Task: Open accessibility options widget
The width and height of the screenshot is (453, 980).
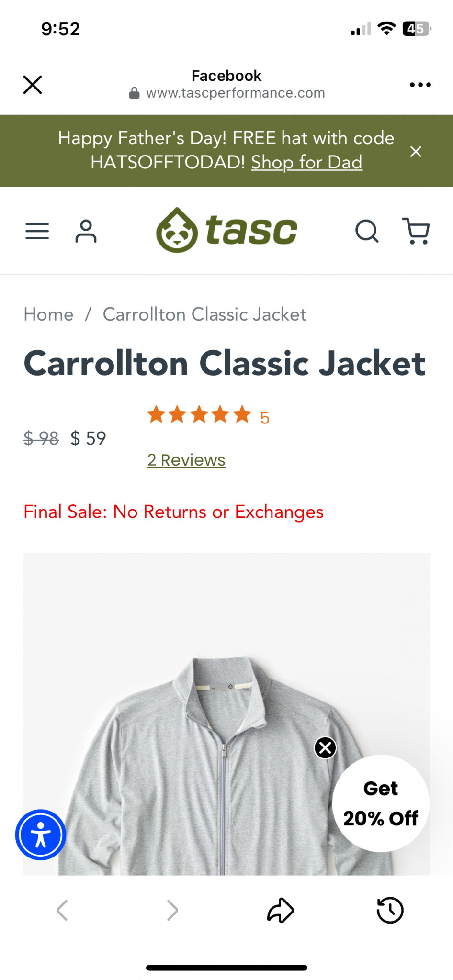Action: click(x=41, y=835)
